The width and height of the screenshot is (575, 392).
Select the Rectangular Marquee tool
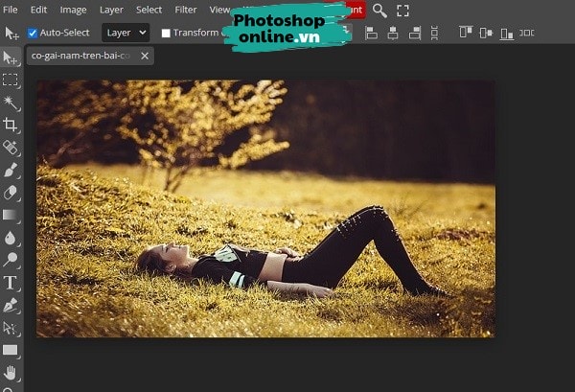[x=11, y=81]
